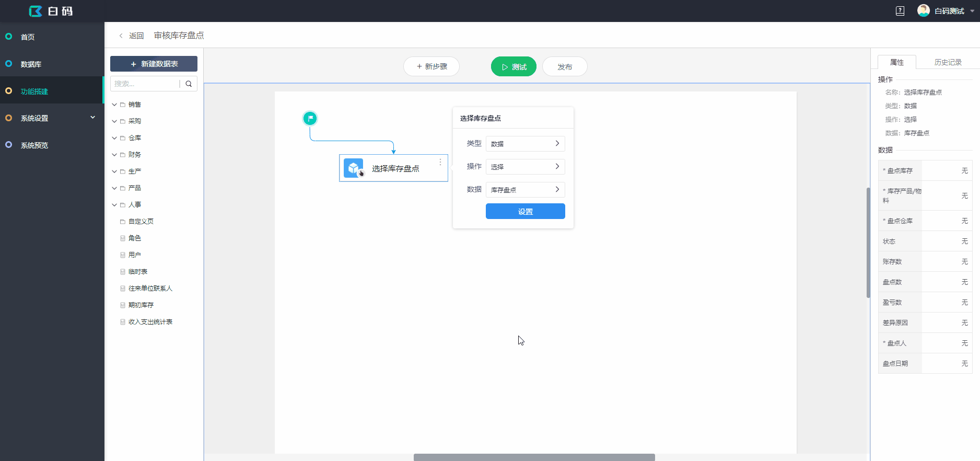Open the 数据 dropdown showing 库存盘点
Image resolution: width=980 pixels, height=461 pixels.
coord(525,190)
